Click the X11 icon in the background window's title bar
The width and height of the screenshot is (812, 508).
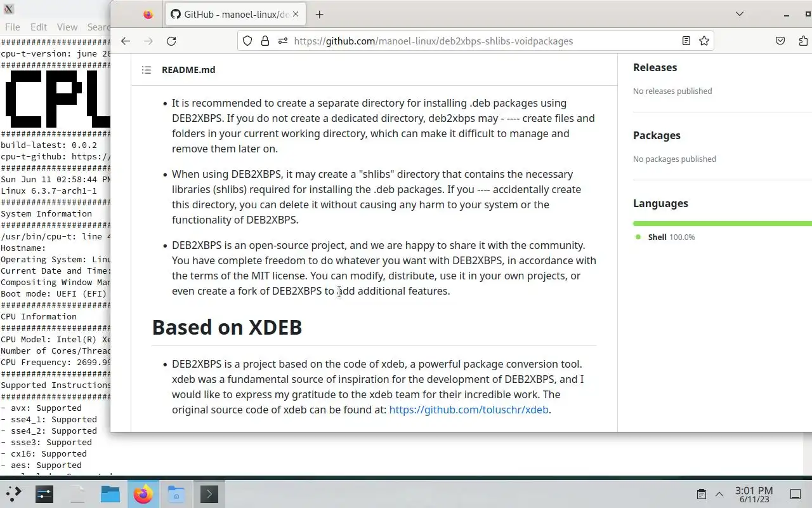click(8, 9)
